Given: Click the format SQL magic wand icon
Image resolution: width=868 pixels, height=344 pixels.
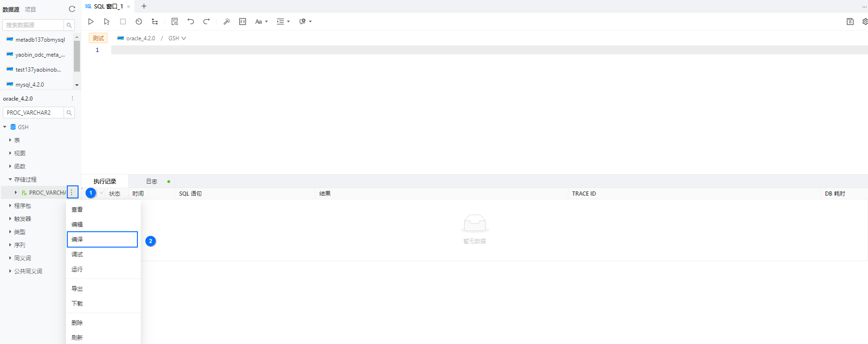Looking at the screenshot, I should [x=227, y=22].
